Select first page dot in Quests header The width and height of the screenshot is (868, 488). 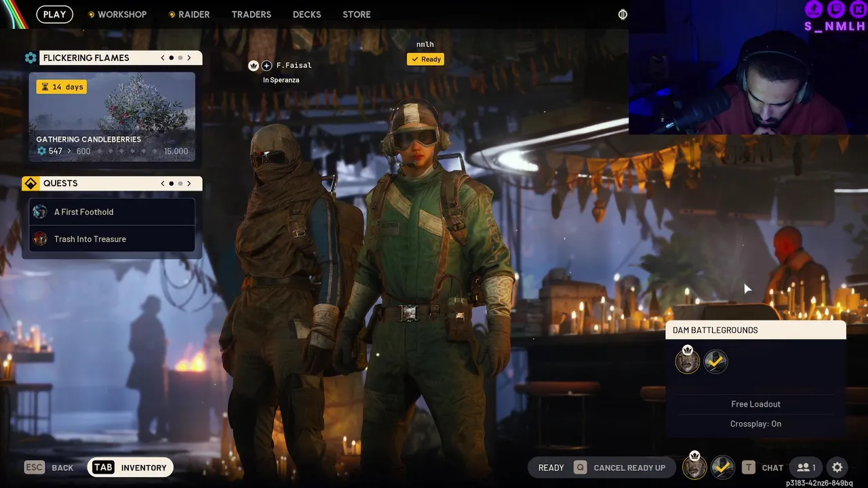coord(171,184)
